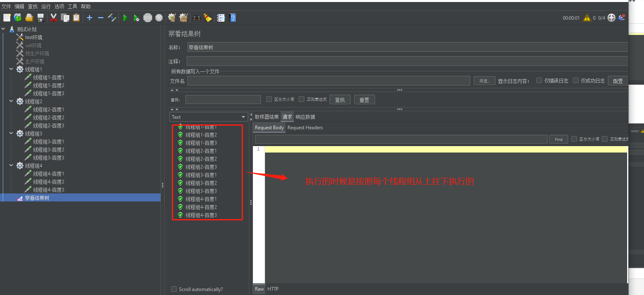Open the Function Helper list icon

(221, 18)
